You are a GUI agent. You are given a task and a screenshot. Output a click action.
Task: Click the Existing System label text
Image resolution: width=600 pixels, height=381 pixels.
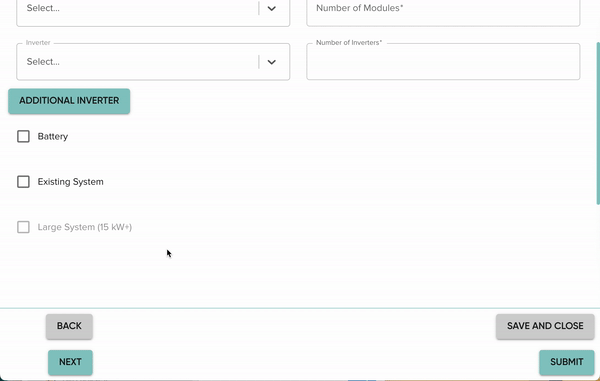coord(70,182)
